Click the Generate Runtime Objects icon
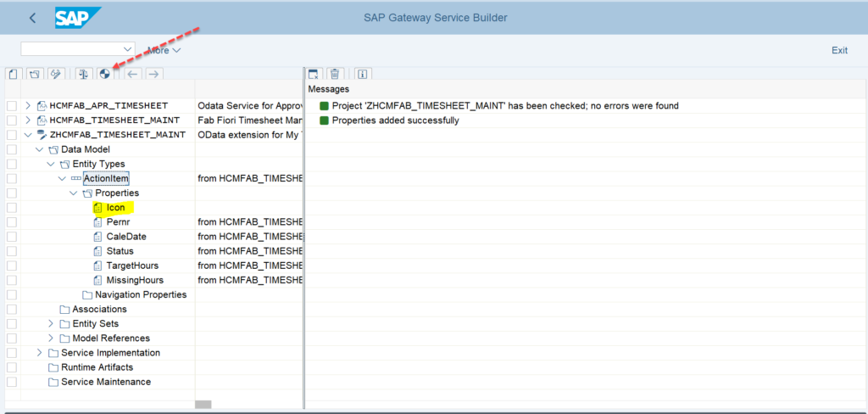This screenshot has width=868, height=414. 104,74
